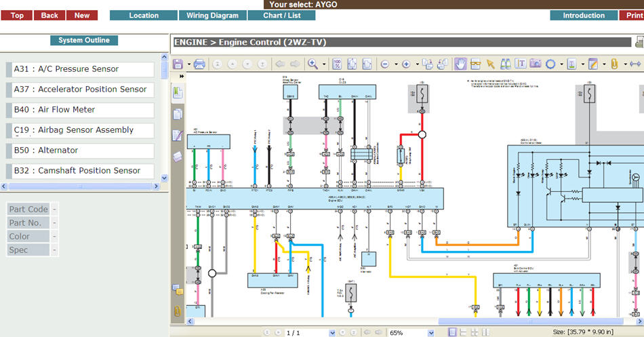Open the page number dropdown
The height and width of the screenshot is (337, 644).
tap(332, 333)
